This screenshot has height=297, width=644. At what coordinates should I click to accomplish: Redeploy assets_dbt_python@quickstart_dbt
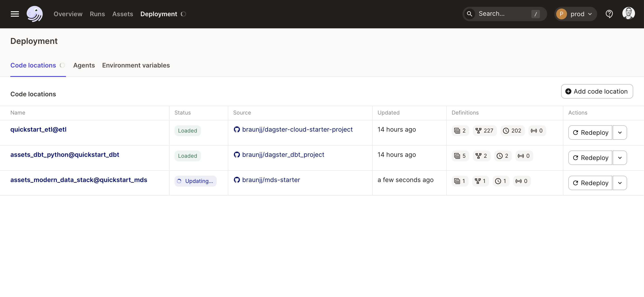pyautogui.click(x=590, y=158)
